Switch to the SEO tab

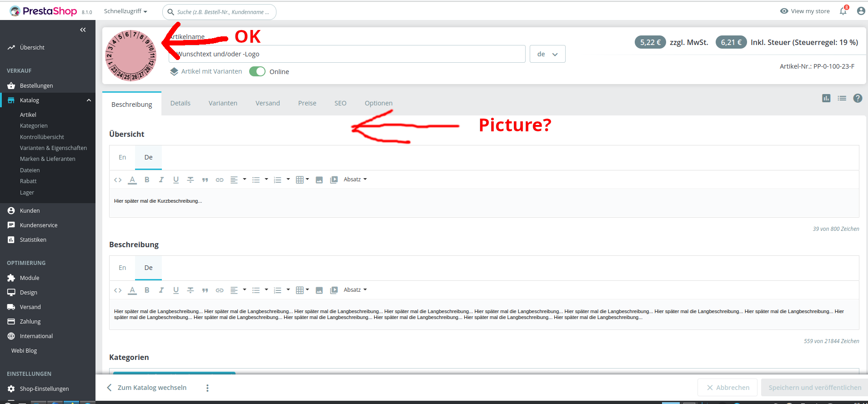pyautogui.click(x=341, y=103)
